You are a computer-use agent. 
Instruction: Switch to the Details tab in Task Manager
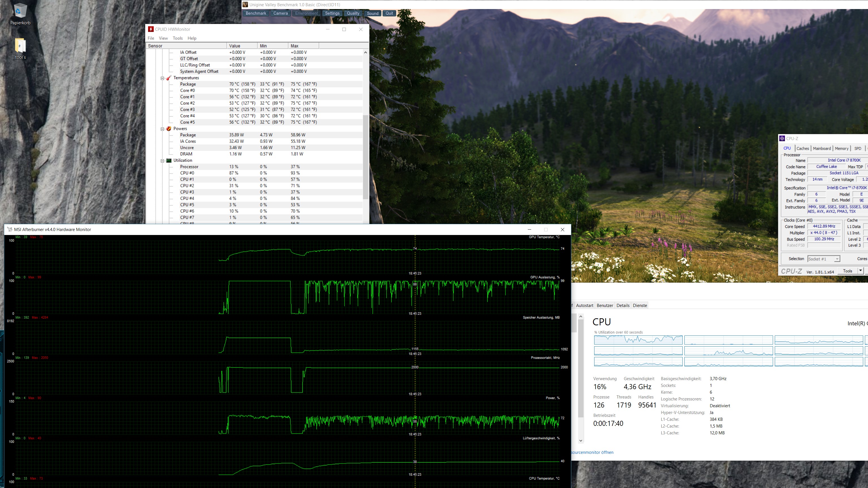click(x=623, y=306)
